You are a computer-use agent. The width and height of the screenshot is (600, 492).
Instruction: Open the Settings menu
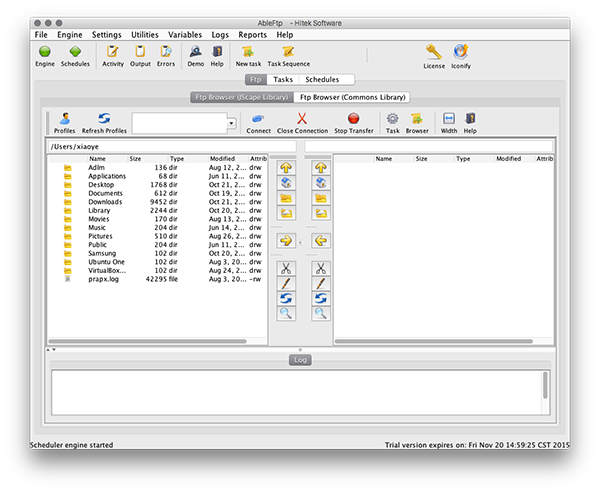pos(106,35)
